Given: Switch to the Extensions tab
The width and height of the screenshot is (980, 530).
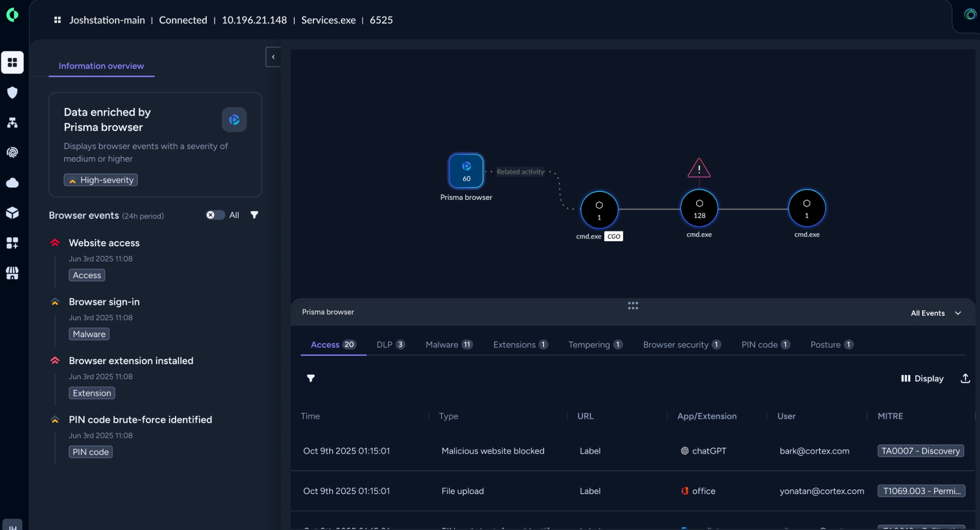Looking at the screenshot, I should (x=521, y=344).
